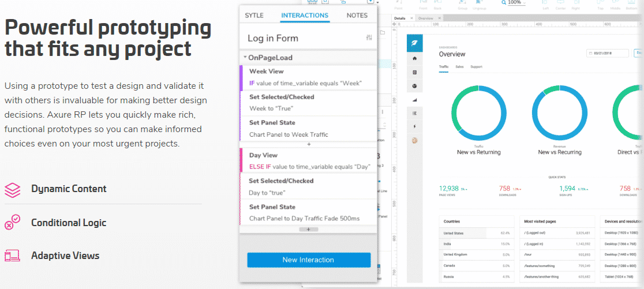Open the NOTES tab
Viewport: 644px width, 289px height.
pos(357,16)
